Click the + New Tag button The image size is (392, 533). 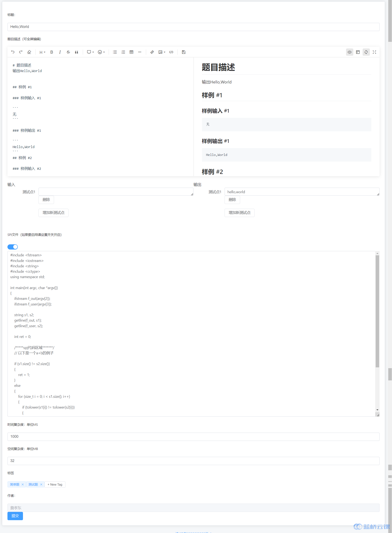click(55, 484)
